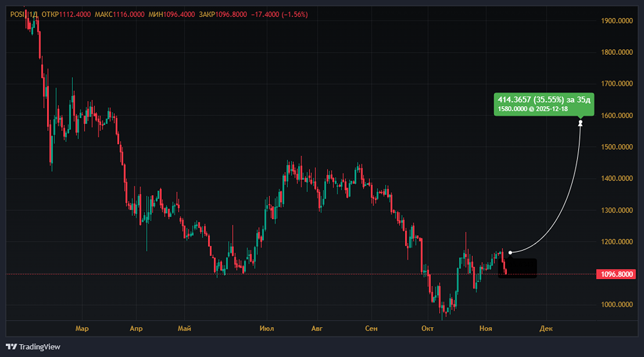This screenshot has width=644, height=357.
Task: Select the forecast arrow end point marker
Action: pos(581,122)
